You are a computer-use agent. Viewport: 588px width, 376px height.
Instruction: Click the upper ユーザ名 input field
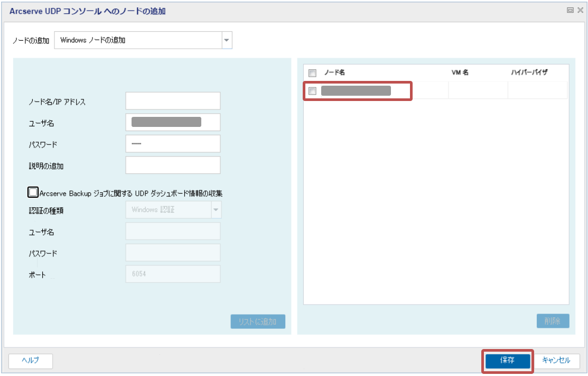tap(173, 122)
